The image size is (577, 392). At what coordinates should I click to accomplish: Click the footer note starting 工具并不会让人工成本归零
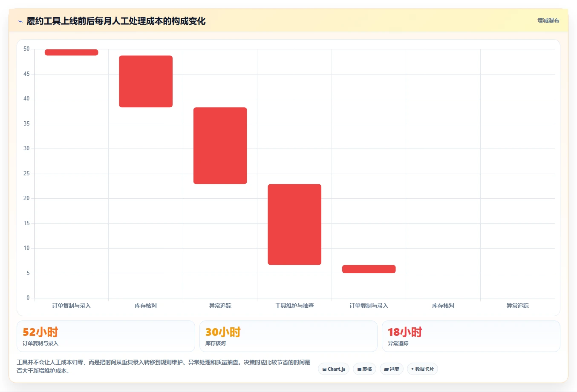point(164,366)
